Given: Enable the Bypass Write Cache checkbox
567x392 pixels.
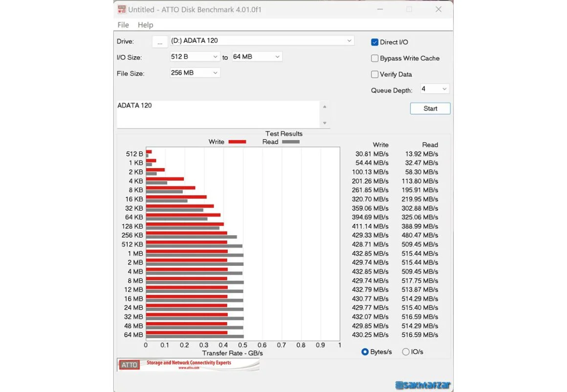Looking at the screenshot, I should (x=374, y=58).
